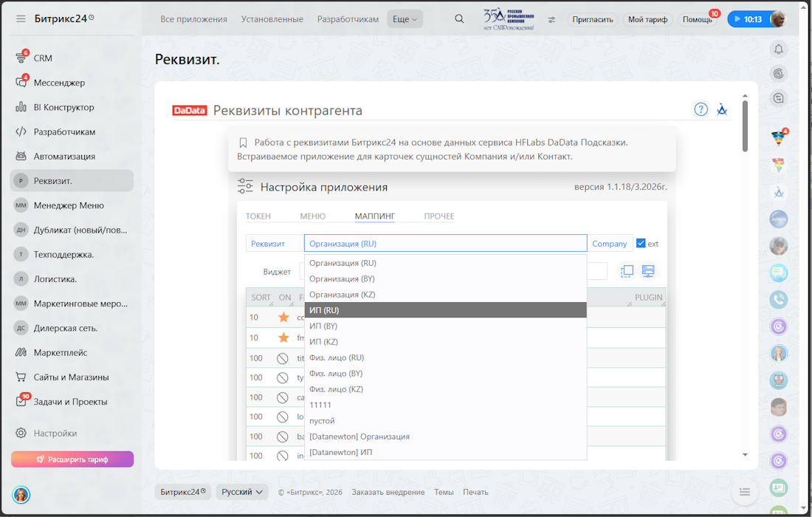Click the phone call icon in the right panel

(778, 299)
